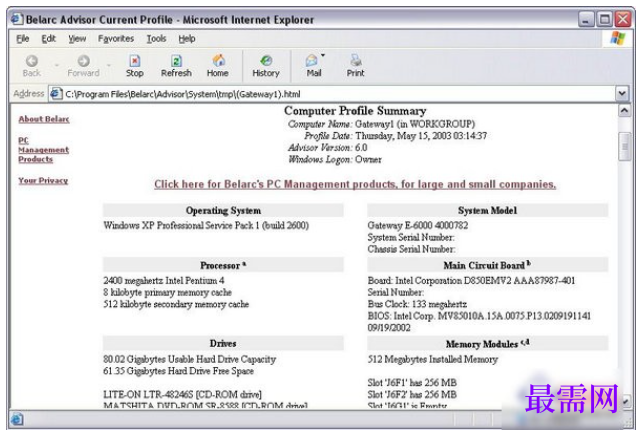Select the Drives section header
637x430 pixels.
point(223,343)
